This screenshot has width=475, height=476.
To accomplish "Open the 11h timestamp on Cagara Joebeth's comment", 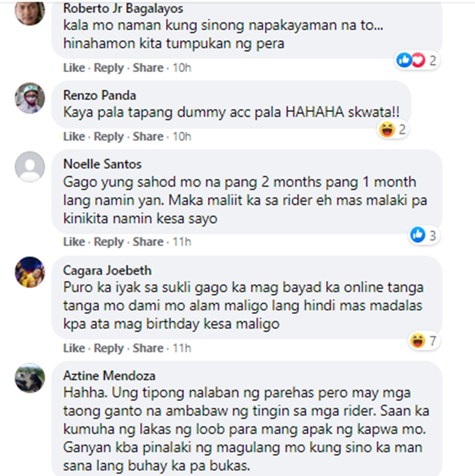I will click(182, 348).
